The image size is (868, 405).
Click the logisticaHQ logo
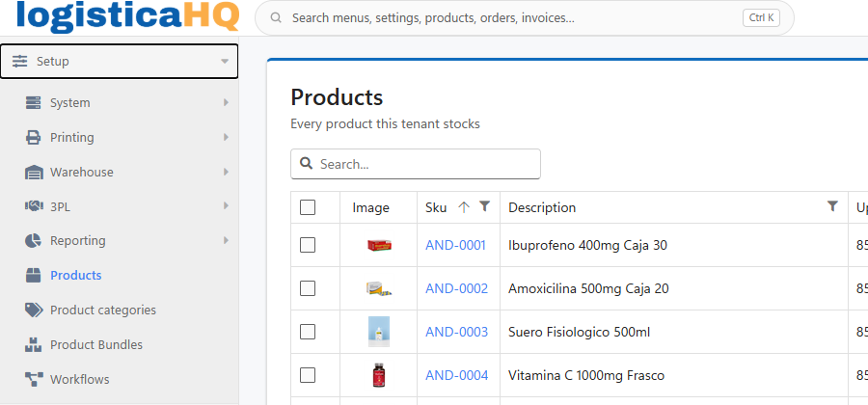click(128, 15)
